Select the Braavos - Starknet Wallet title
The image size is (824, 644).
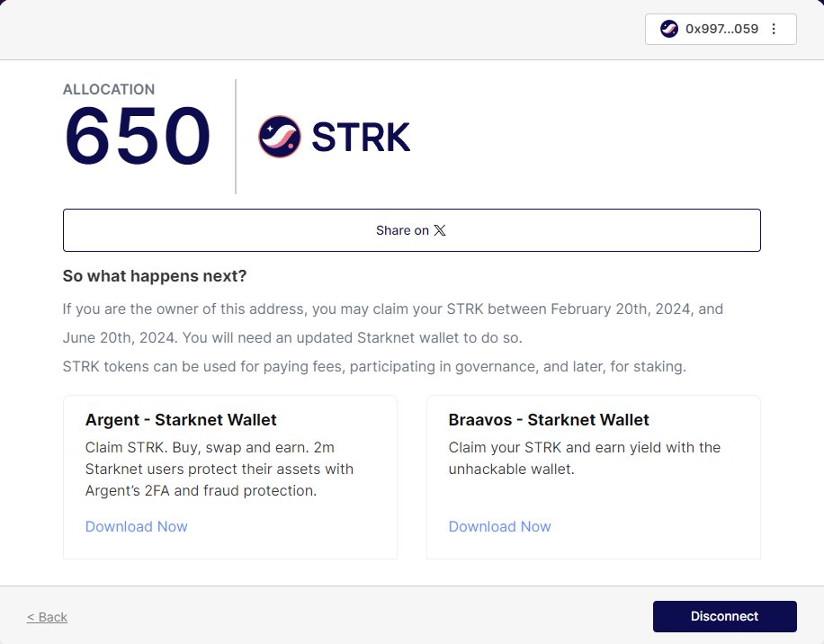point(549,420)
